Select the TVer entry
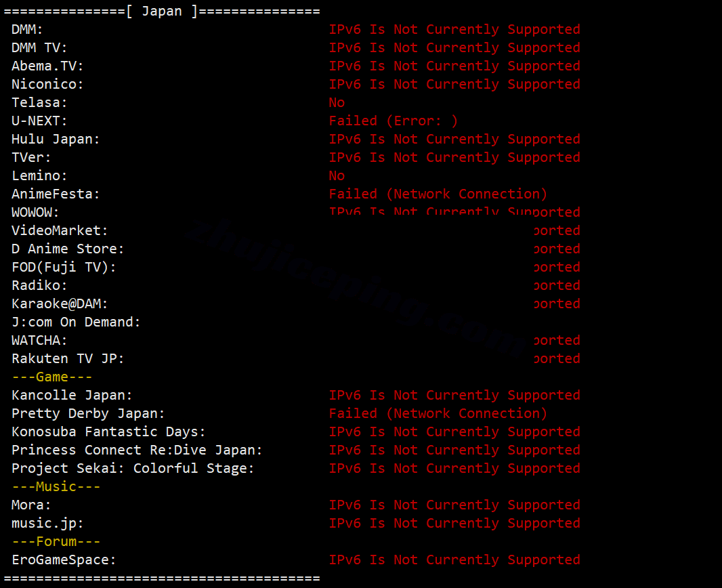Image resolution: width=722 pixels, height=588 pixels. [31, 157]
